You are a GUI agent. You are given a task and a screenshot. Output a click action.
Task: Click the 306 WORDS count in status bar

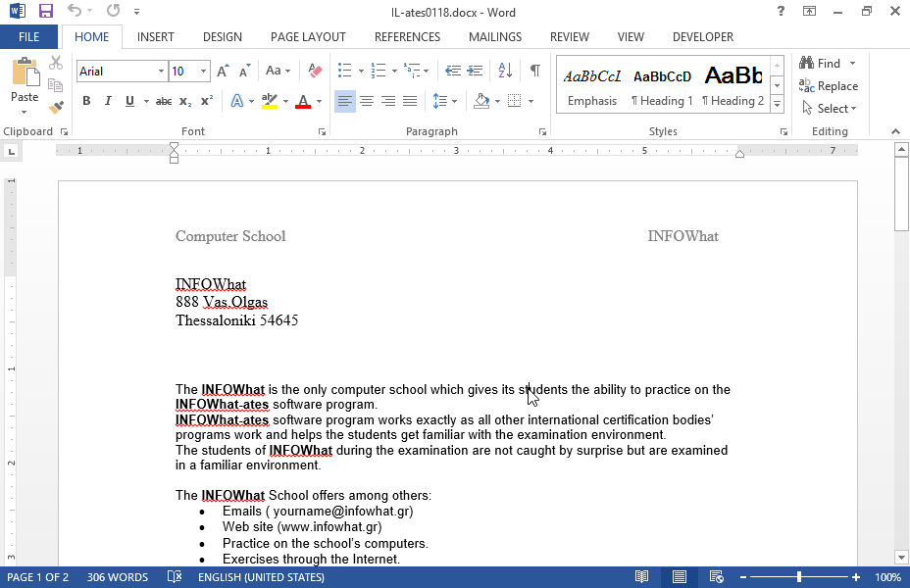tap(118, 577)
